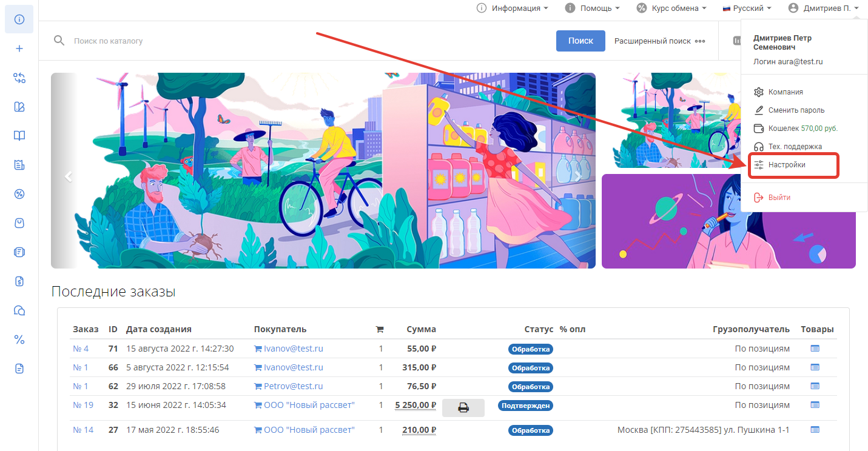Click the plain percent icon in the sidebar
Viewport: 868px width, 451px height.
(x=19, y=339)
